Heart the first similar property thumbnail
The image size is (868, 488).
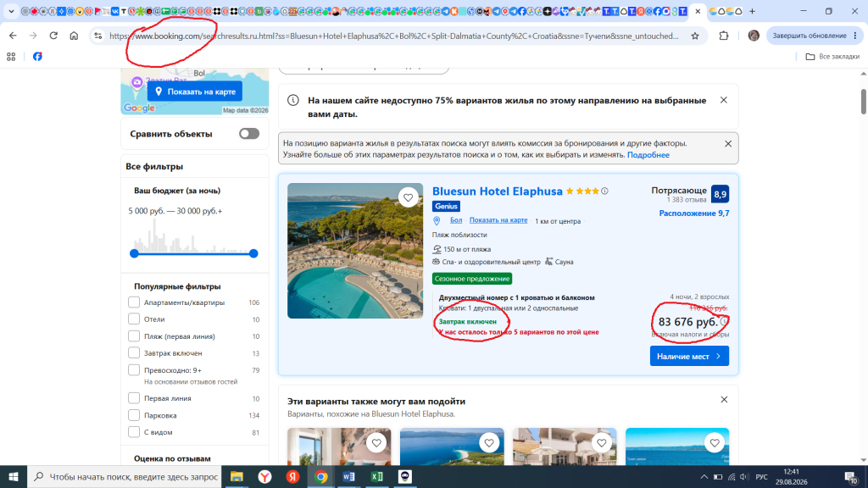pos(376,442)
